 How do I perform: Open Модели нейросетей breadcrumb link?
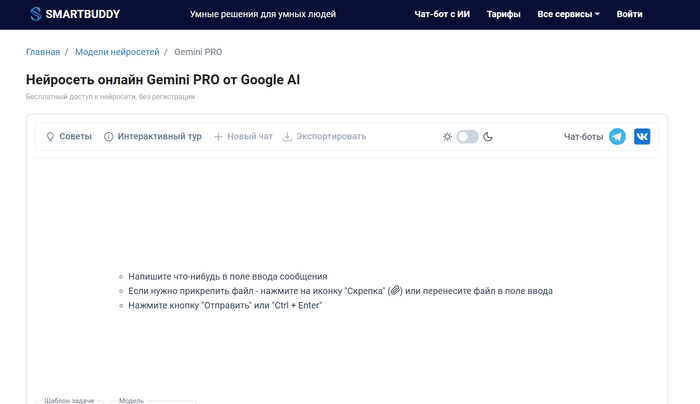point(116,51)
